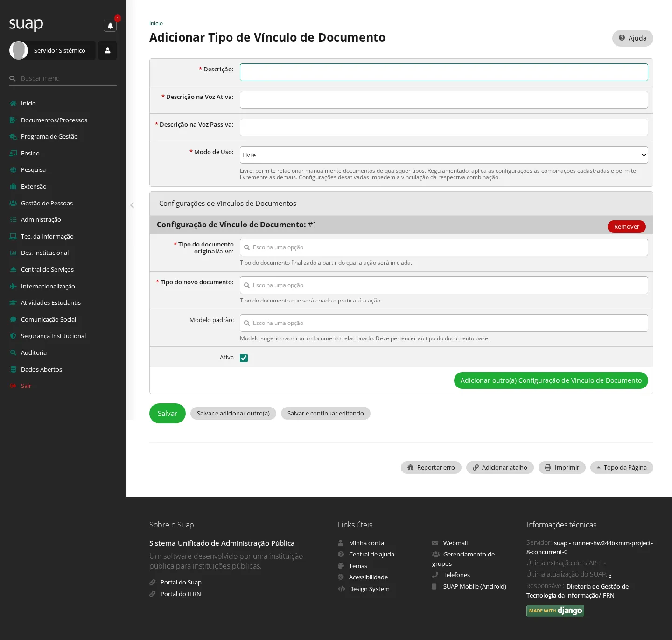This screenshot has width=672, height=640.
Task: Click the Tec. da Informação laptop icon
Action: pyautogui.click(x=13, y=236)
